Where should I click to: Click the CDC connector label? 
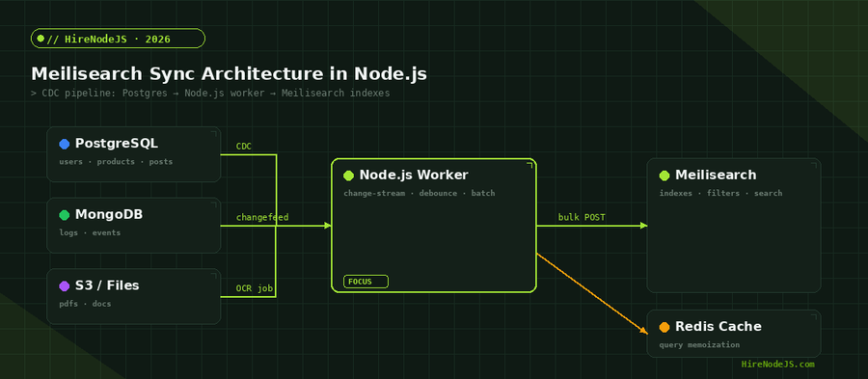(x=244, y=147)
